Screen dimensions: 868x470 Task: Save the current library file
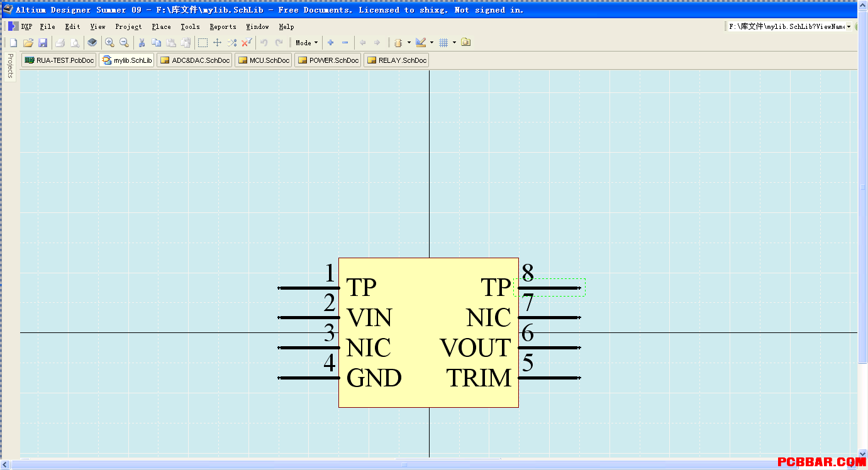pos(43,43)
